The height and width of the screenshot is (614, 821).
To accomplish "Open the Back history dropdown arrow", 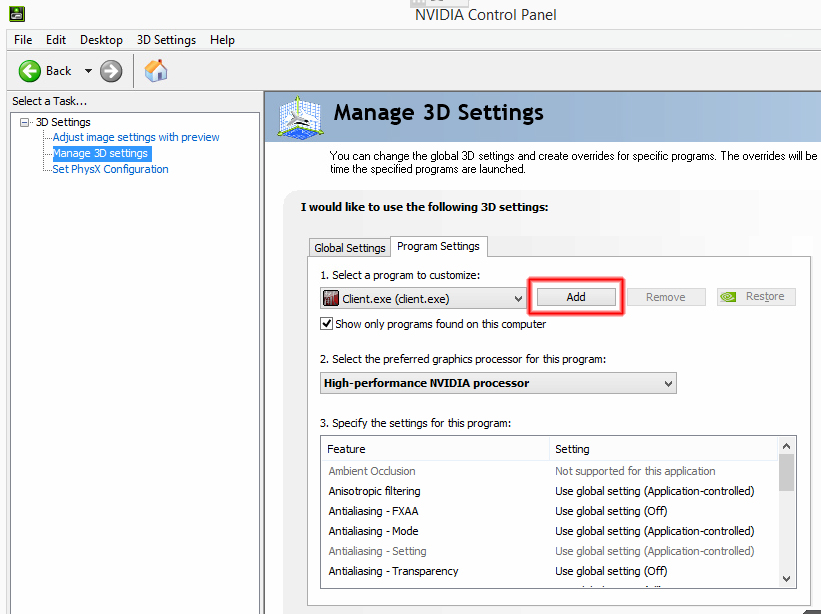I will [x=88, y=71].
